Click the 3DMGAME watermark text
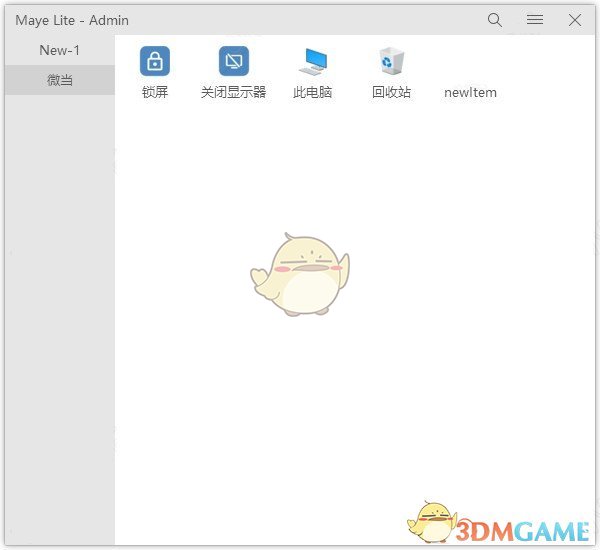This screenshot has height=550, width=600. [525, 526]
